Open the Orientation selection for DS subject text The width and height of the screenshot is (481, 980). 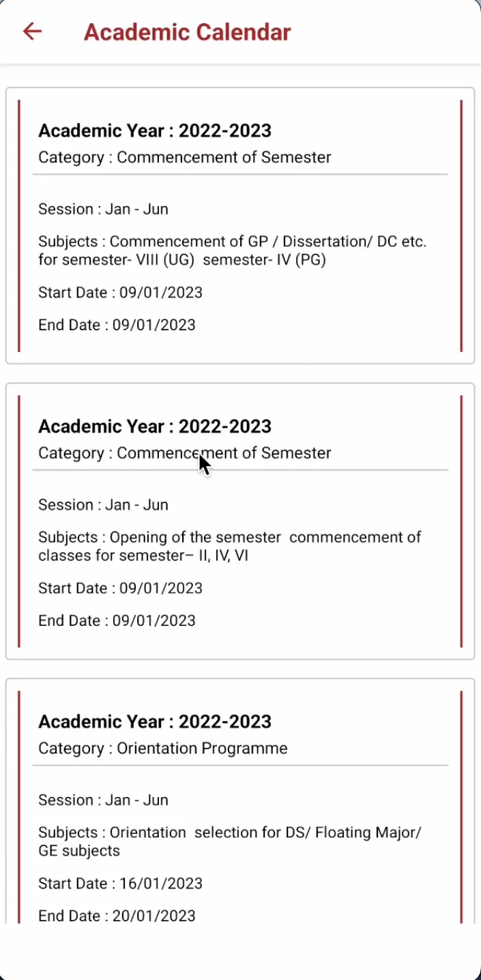[x=229, y=841]
